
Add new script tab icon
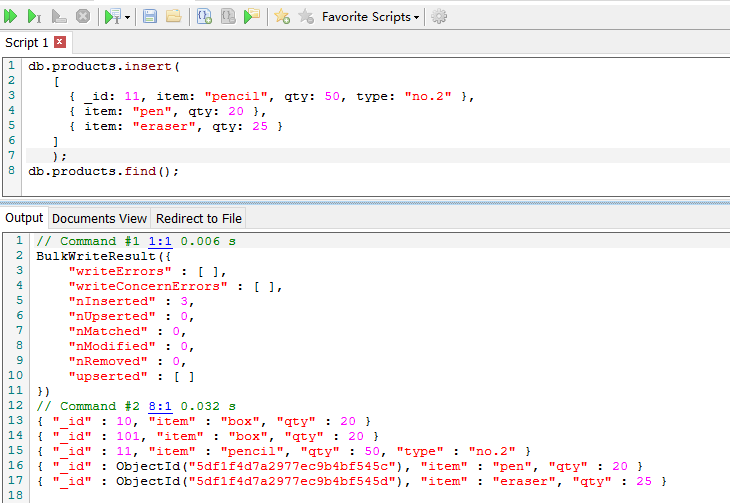coord(204,17)
